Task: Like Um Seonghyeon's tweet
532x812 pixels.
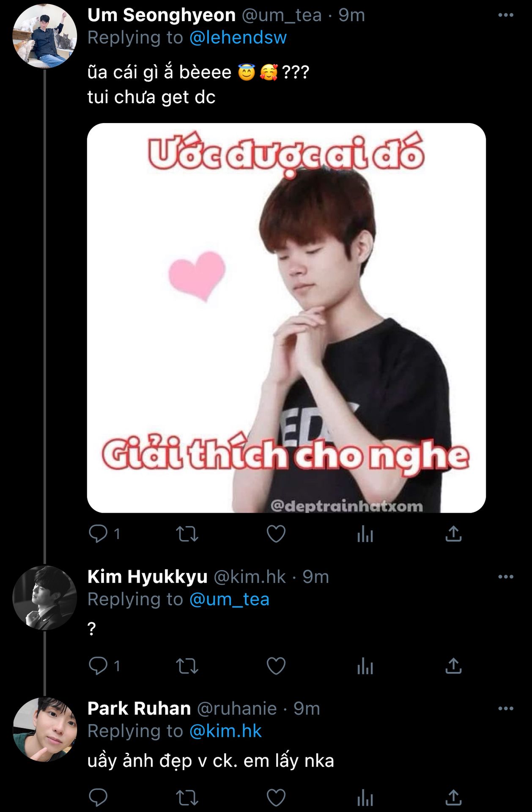Action: coord(276,534)
